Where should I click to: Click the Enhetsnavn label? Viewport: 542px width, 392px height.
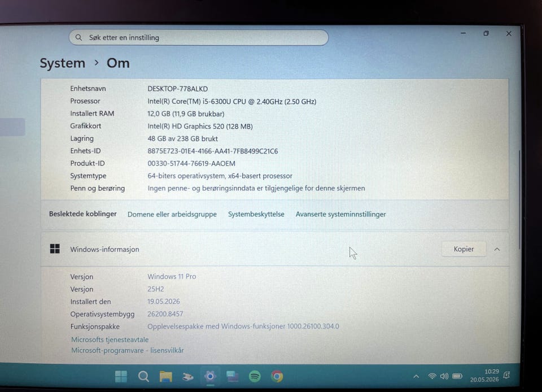pos(88,89)
